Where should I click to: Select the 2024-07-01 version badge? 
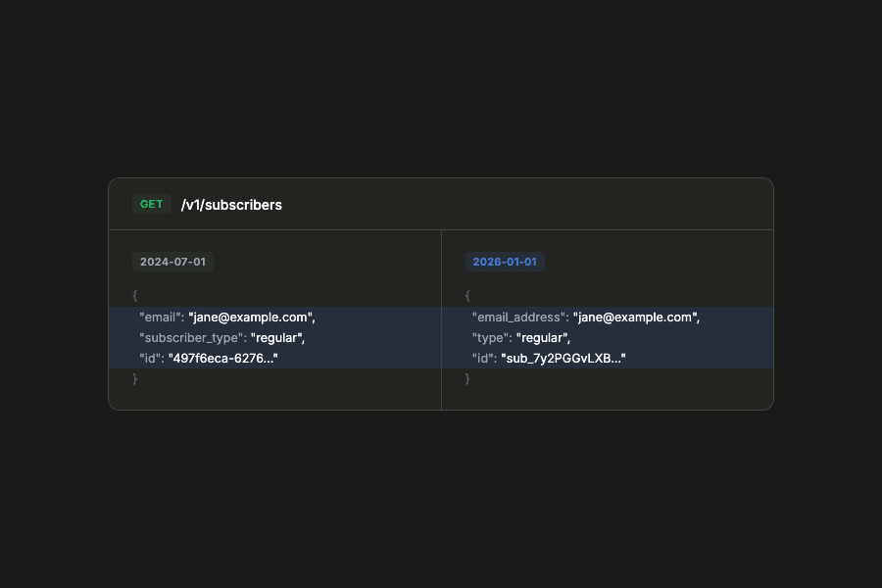click(172, 262)
